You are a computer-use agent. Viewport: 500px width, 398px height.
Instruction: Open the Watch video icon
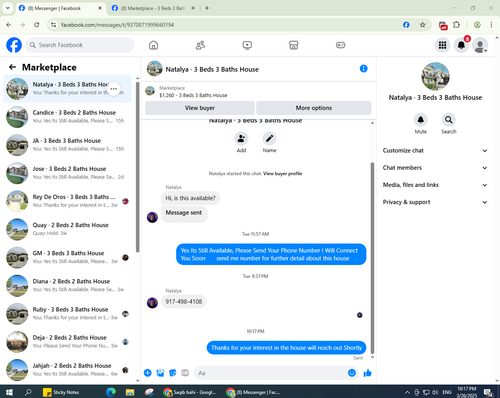click(247, 45)
